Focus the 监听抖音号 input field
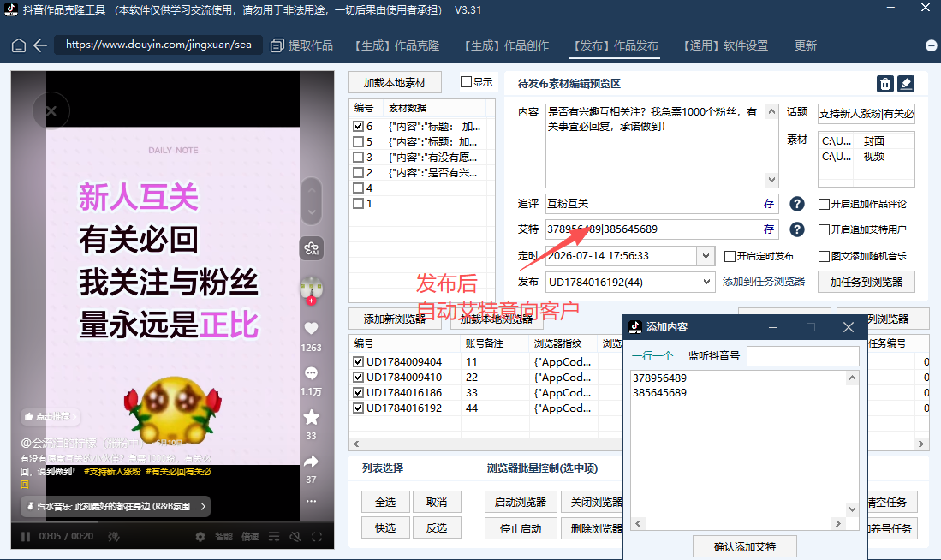 pos(803,356)
